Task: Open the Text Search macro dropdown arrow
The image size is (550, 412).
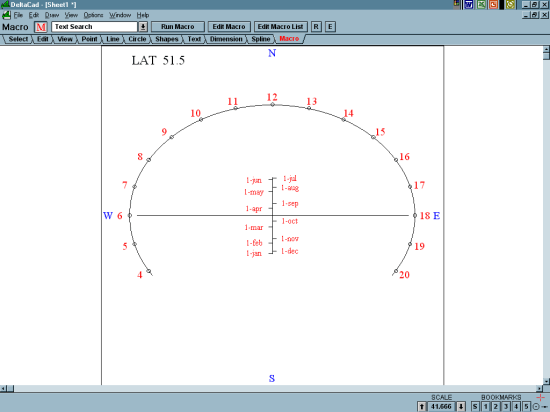Action: pos(143,27)
